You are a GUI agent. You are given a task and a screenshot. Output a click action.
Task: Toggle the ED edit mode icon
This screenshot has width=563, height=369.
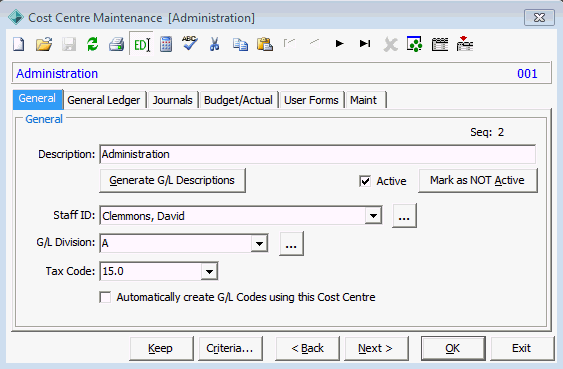(141, 45)
